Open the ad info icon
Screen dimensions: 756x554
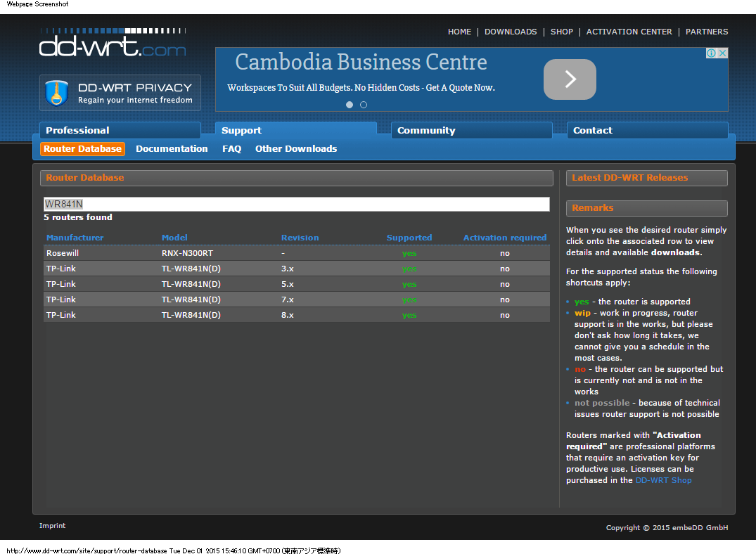coord(711,53)
